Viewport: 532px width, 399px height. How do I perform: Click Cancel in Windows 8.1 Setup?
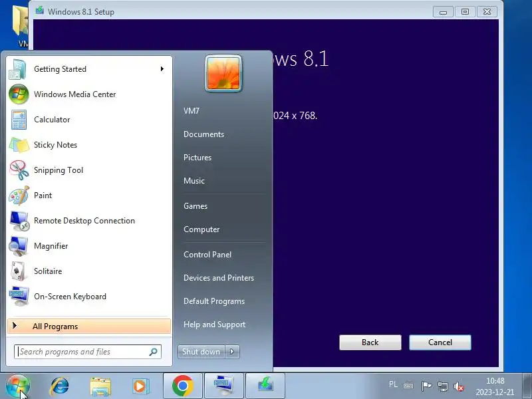tap(440, 342)
